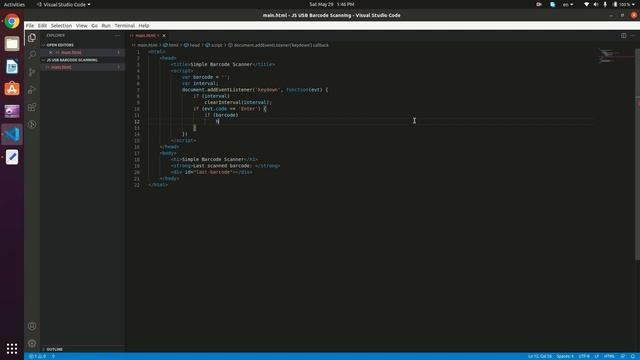Open the Source Control view
640x360 pixels.
click(32, 72)
